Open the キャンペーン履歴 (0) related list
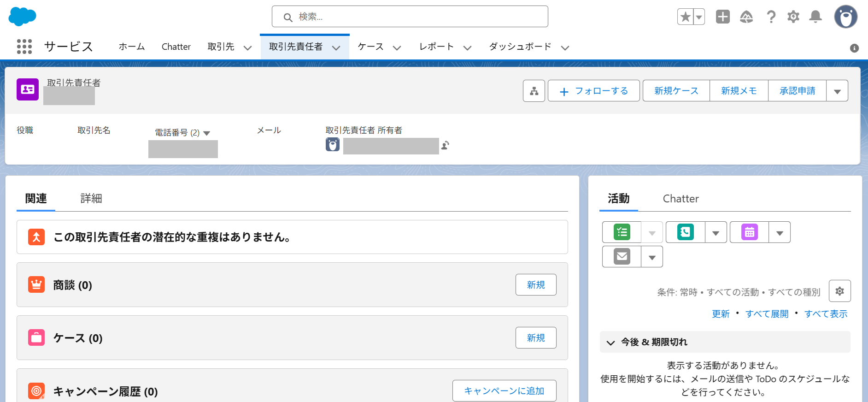 [106, 391]
